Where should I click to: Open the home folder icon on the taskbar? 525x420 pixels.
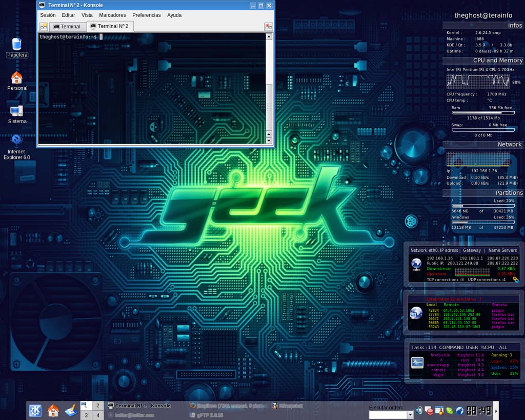[53, 411]
